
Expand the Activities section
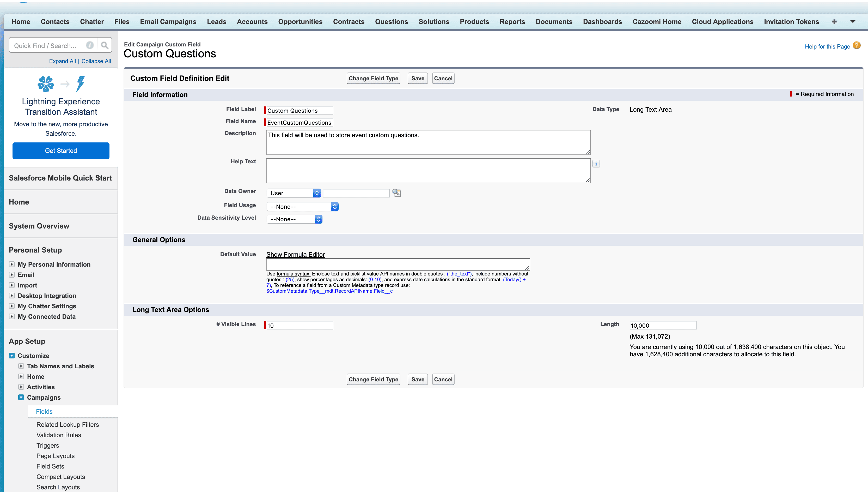coord(21,387)
